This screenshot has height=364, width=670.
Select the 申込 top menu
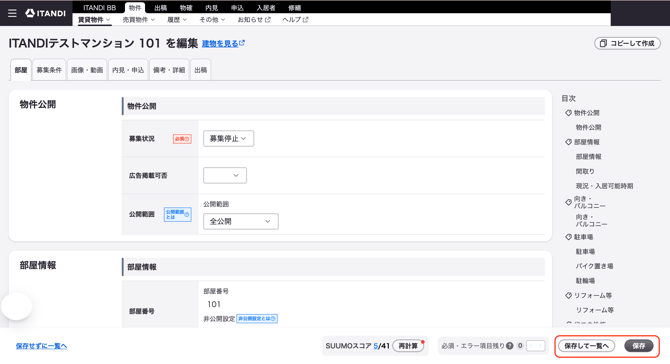237,8
